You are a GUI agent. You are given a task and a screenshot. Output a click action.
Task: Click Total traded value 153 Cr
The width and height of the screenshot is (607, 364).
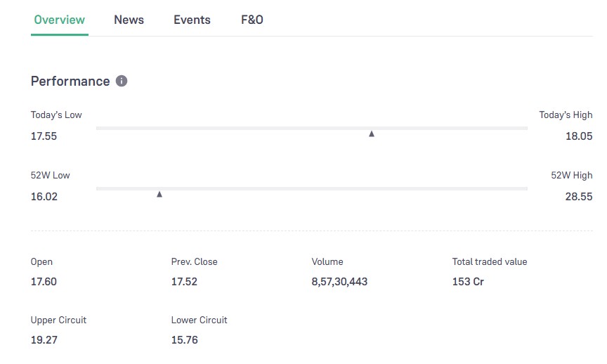pos(468,282)
